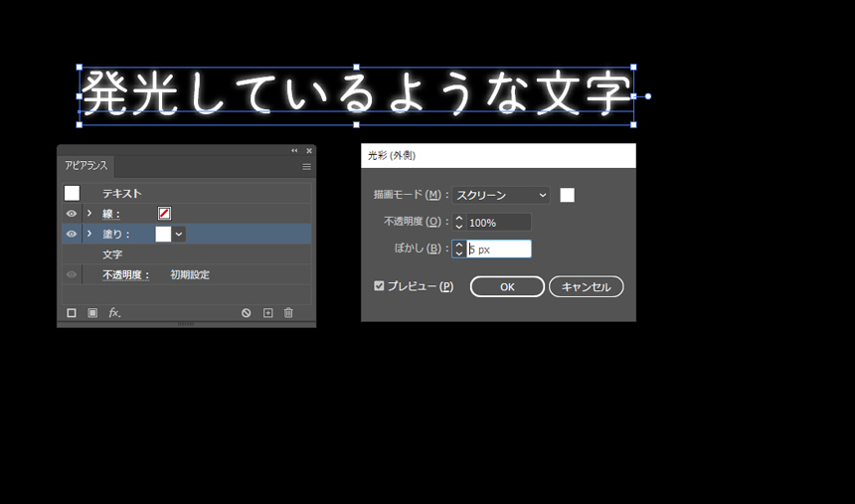Click the glow color swatch beside 描画モード
Image resolution: width=855 pixels, height=504 pixels.
click(x=567, y=195)
